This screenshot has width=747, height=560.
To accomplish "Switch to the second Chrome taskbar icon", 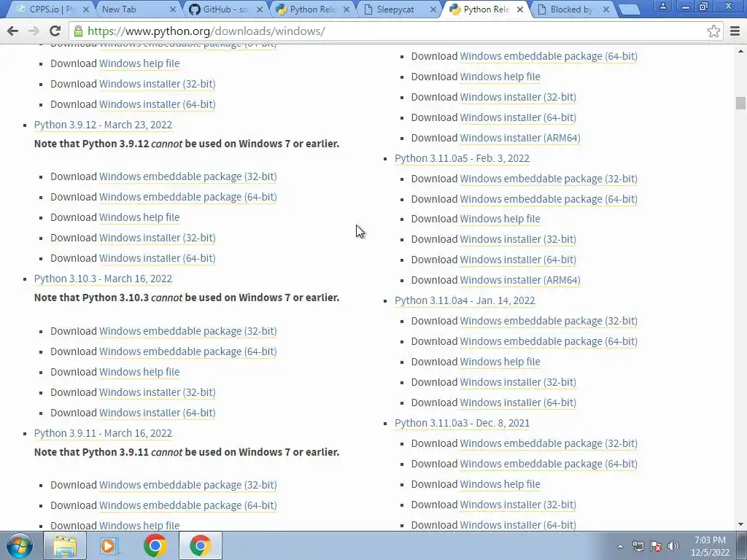I will pyautogui.click(x=200, y=545).
